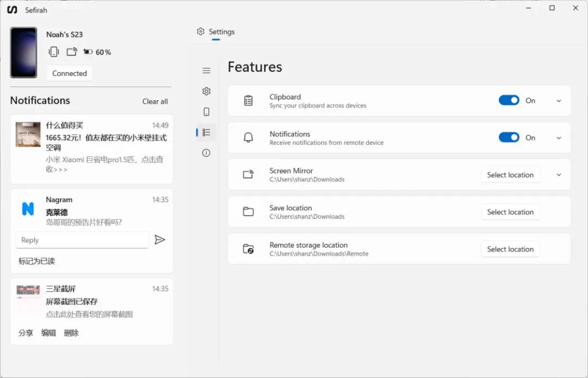588x378 pixels.
Task: Click 标记为已读 on the Nagram notification
Action: click(37, 261)
